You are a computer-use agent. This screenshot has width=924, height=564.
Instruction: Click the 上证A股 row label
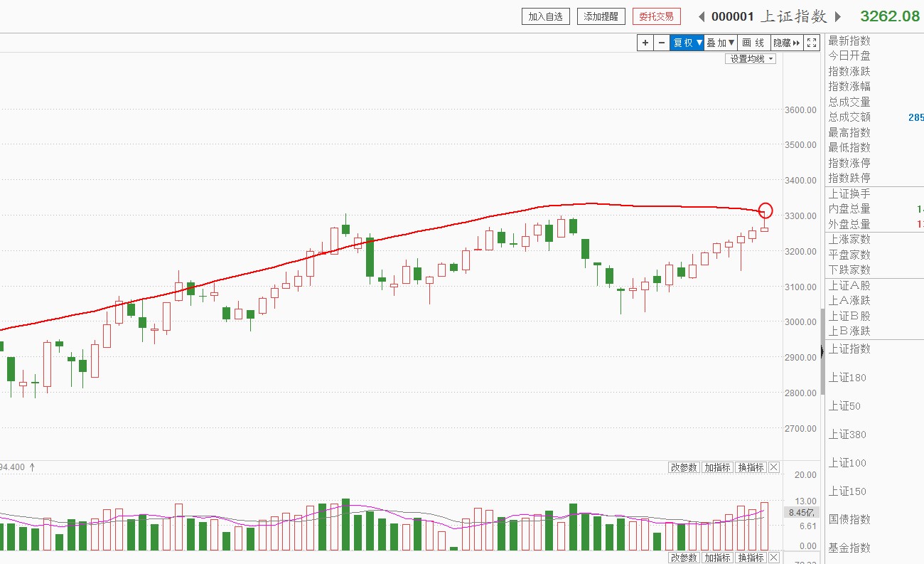pyautogui.click(x=849, y=285)
